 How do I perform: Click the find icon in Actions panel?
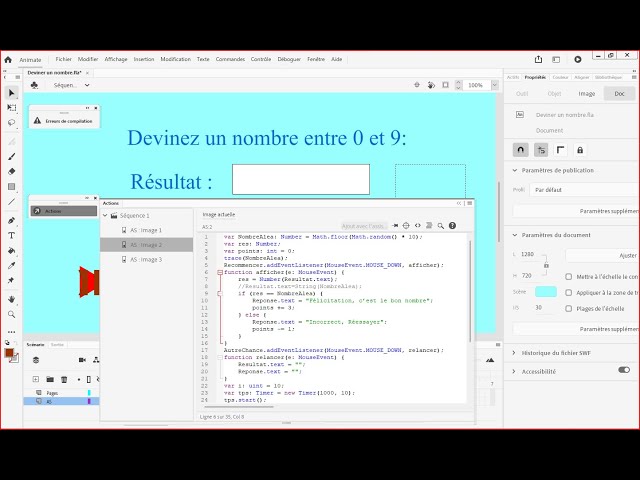tap(440, 226)
